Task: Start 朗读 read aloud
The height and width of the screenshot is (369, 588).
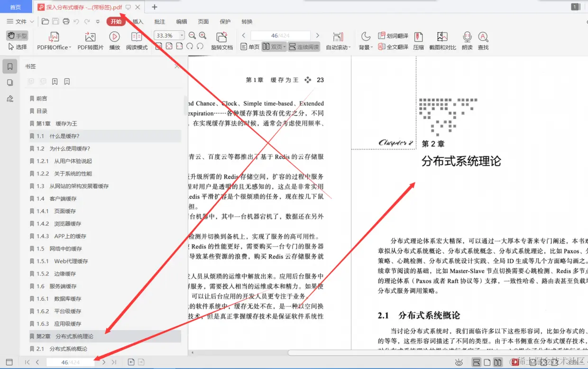Action: pos(467,41)
